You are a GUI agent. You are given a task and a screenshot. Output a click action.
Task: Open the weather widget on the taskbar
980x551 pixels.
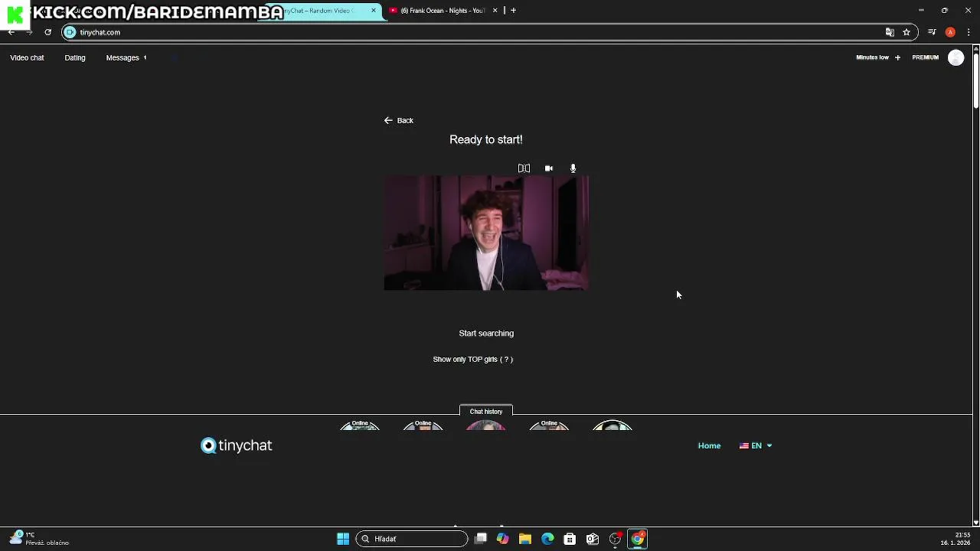40,539
